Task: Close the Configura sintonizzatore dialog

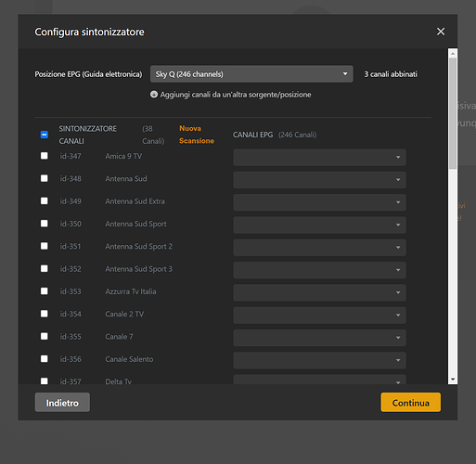Action: (x=441, y=32)
